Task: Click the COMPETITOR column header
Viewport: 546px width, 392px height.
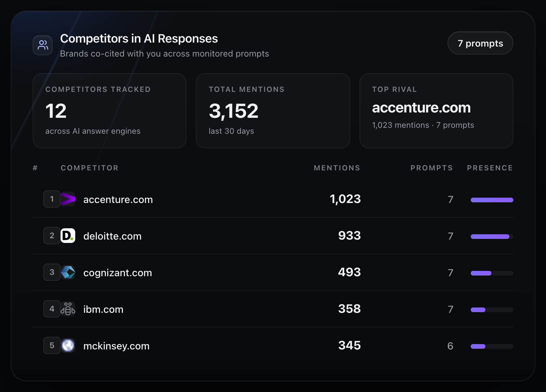Action: click(x=90, y=168)
